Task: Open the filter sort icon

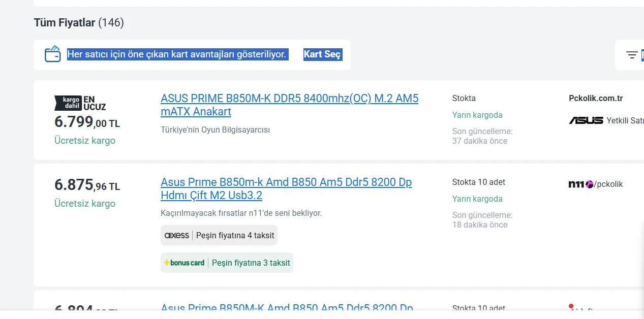Action: [632, 55]
